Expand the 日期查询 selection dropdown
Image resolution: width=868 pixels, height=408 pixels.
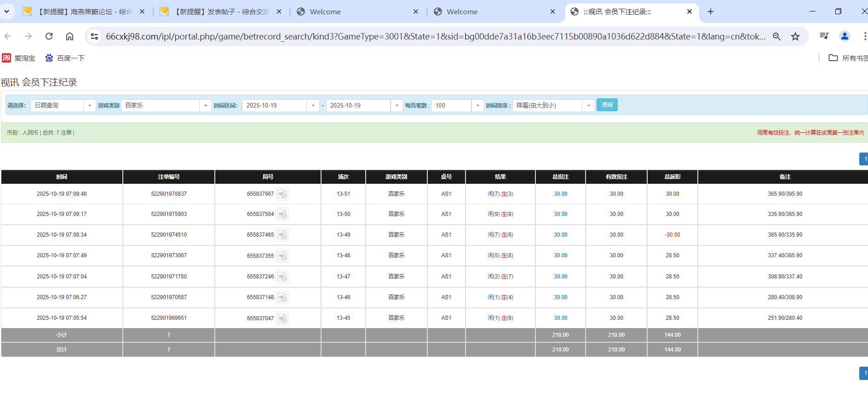point(90,106)
